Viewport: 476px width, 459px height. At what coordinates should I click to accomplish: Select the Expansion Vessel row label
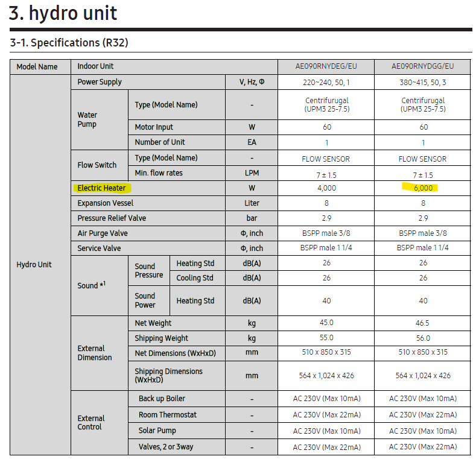point(106,203)
